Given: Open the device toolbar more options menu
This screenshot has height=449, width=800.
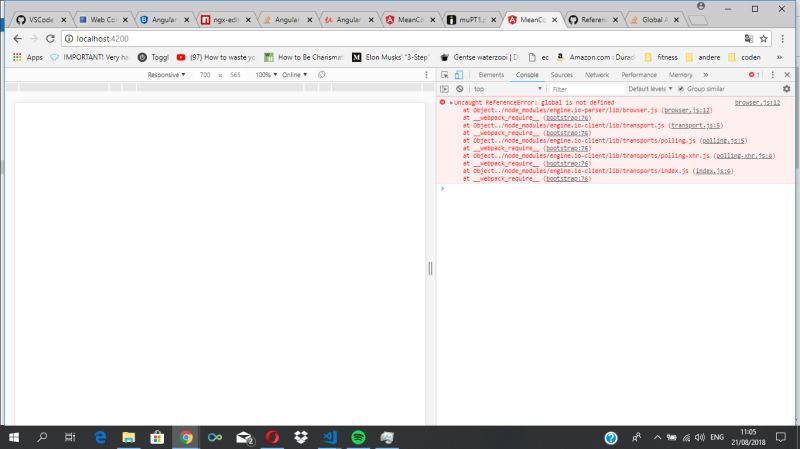Looking at the screenshot, I should point(427,74).
